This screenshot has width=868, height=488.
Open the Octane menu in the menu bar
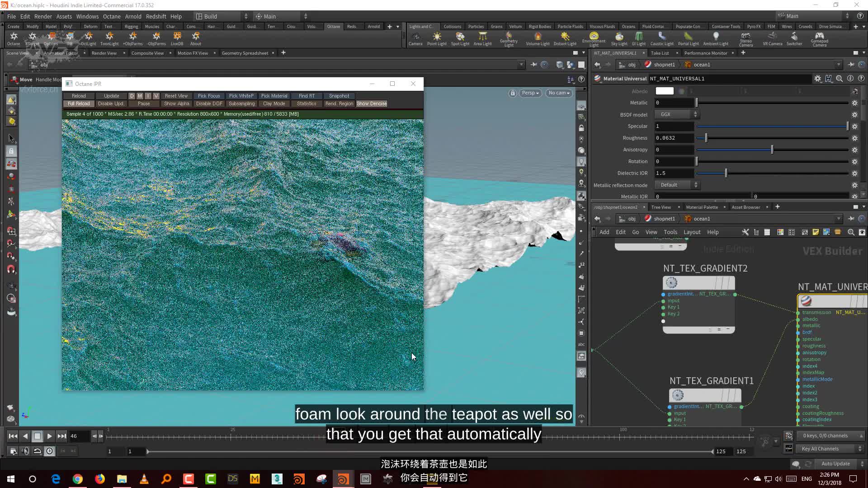(x=112, y=16)
